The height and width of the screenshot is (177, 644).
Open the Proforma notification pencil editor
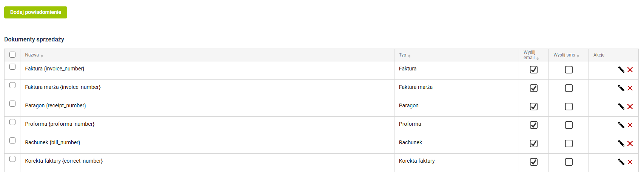tap(621, 125)
